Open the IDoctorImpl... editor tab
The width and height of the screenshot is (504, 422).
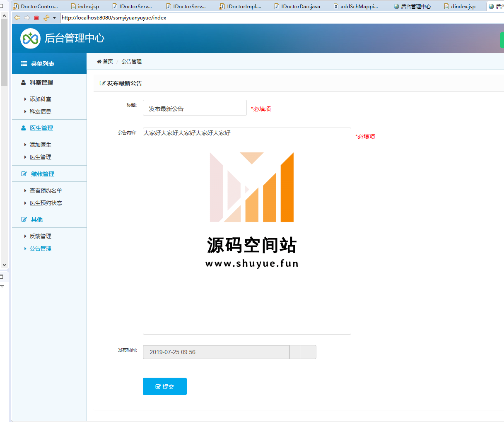[x=241, y=6]
